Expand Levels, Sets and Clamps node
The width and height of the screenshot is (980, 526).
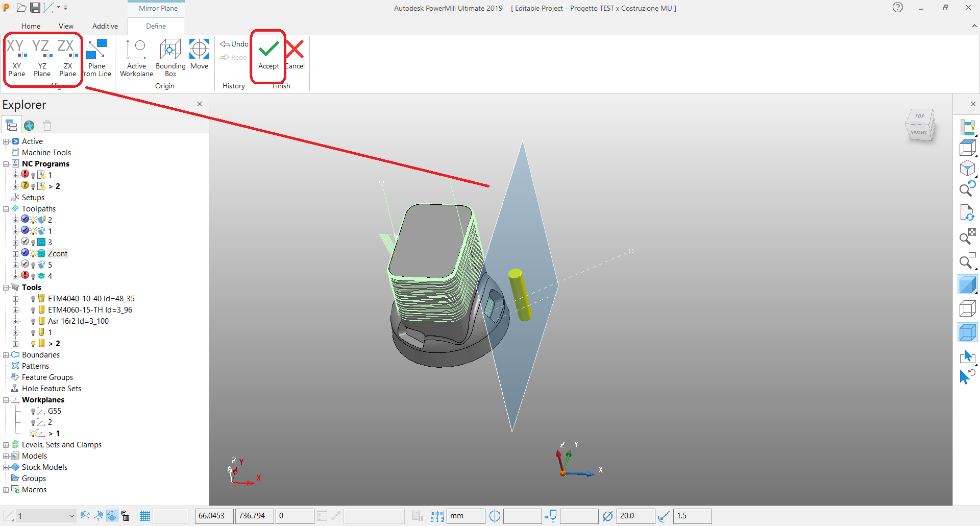[x=6, y=445]
